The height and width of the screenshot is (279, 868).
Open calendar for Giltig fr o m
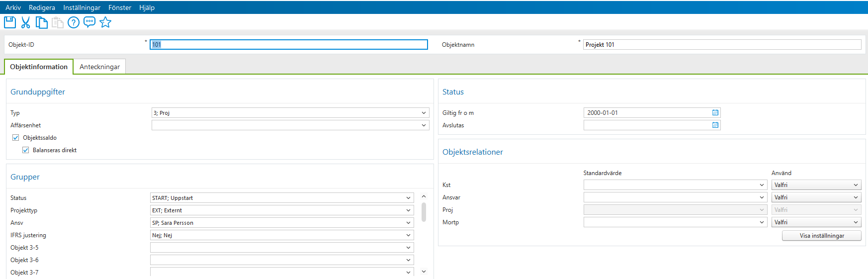tap(715, 113)
